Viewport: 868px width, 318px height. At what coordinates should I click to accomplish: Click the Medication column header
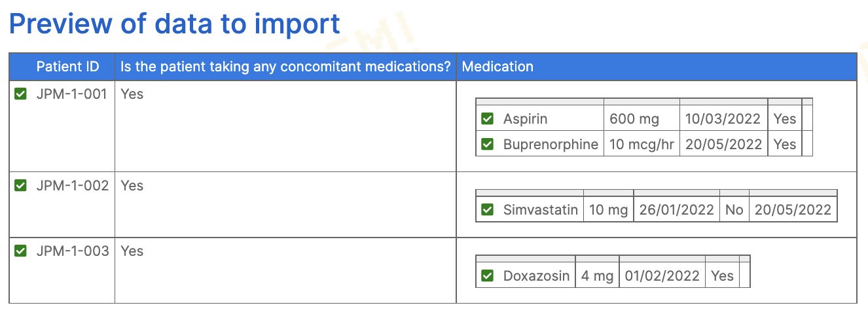pos(497,67)
